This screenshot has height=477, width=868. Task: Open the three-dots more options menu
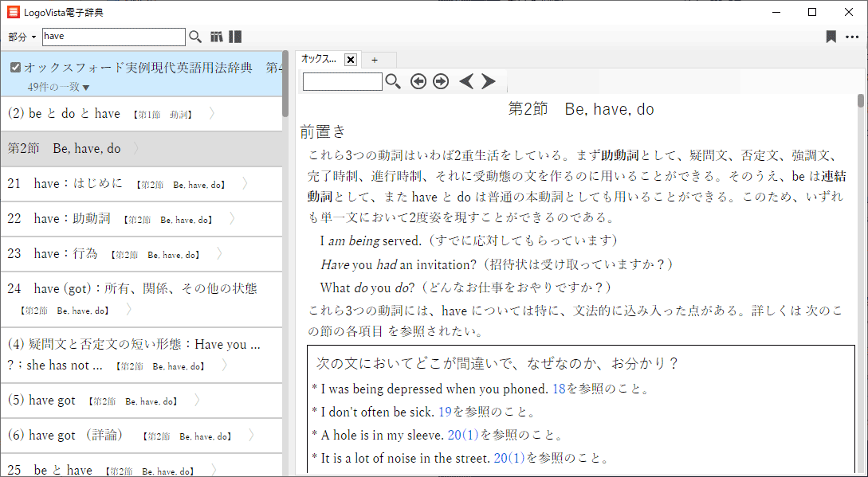(852, 37)
